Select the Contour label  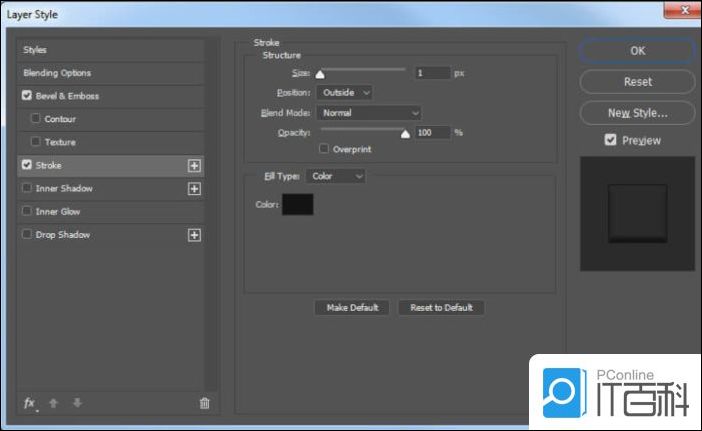point(60,119)
